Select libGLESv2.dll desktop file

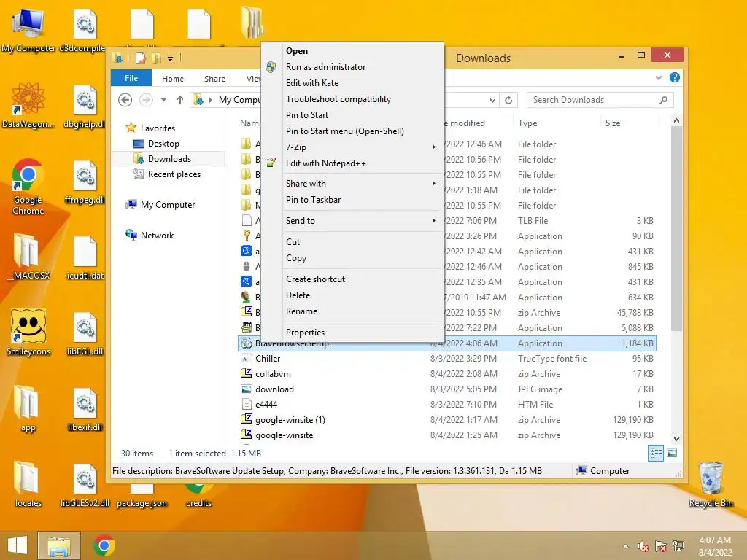(x=85, y=484)
